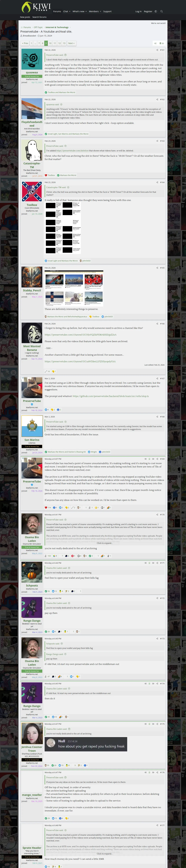Jump to quoted post arrow in post #161
This screenshot has height=868, width=186.
[65, 55]
